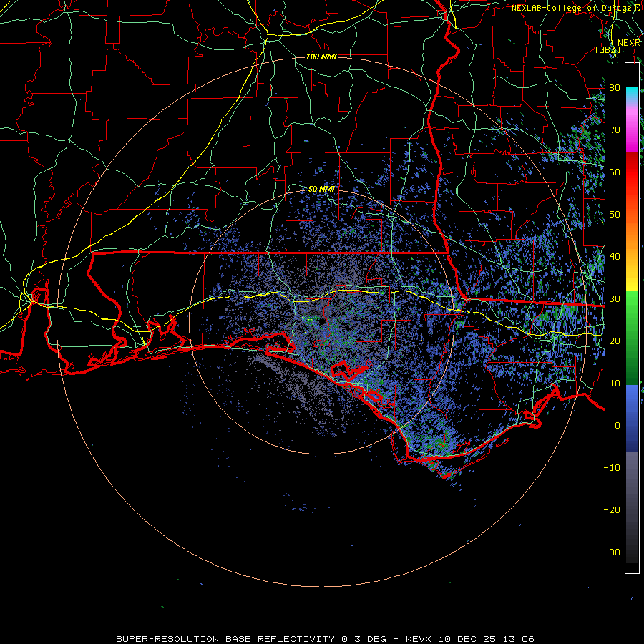Screen dimensions: 644x644
Task: Click the -20 value on the dBZ scale
Action: (x=612, y=510)
